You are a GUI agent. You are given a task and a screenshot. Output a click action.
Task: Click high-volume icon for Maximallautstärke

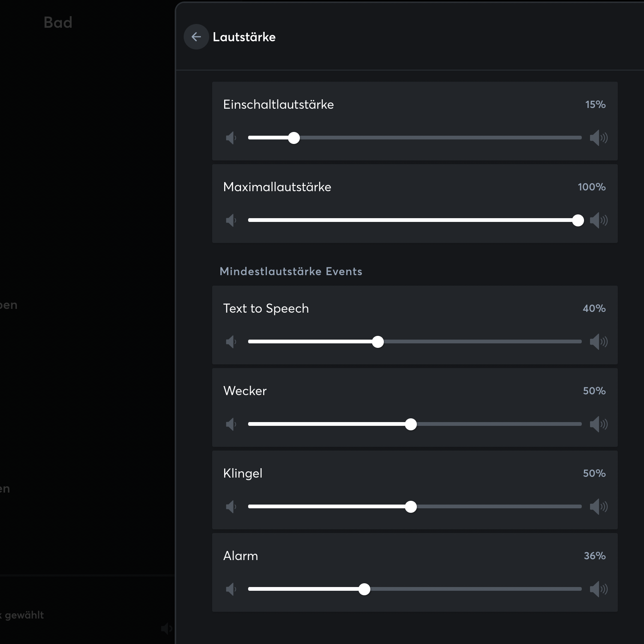(598, 220)
